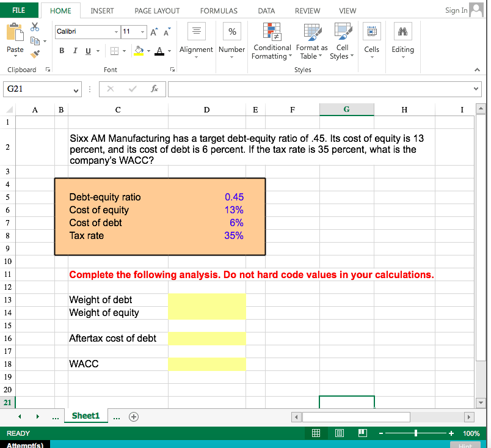Image resolution: width=491 pixels, height=448 pixels.
Task: Toggle Italic formatting
Action: pyautogui.click(x=75, y=51)
